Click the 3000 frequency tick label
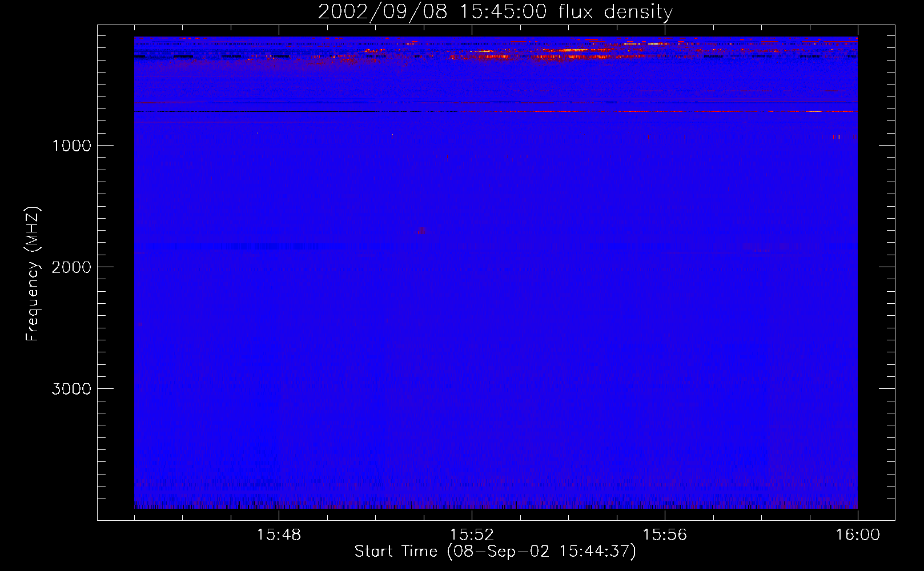This screenshot has height=571, width=924. (72, 389)
